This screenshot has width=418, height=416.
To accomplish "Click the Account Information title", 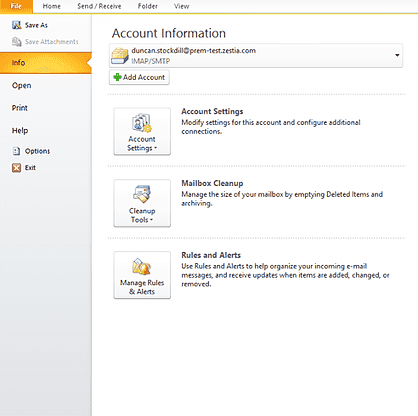I will [169, 33].
